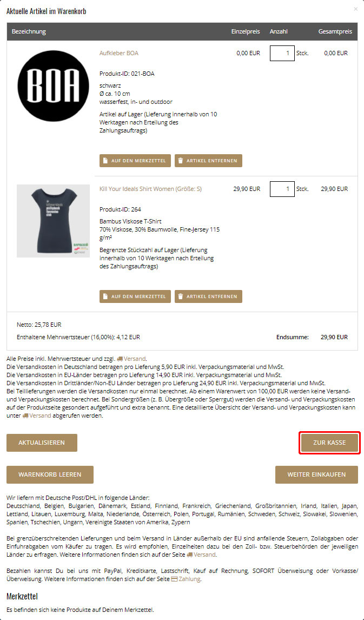This screenshot has height=620, width=364.
Task: Select quantity field for the shirt
Action: click(282, 189)
